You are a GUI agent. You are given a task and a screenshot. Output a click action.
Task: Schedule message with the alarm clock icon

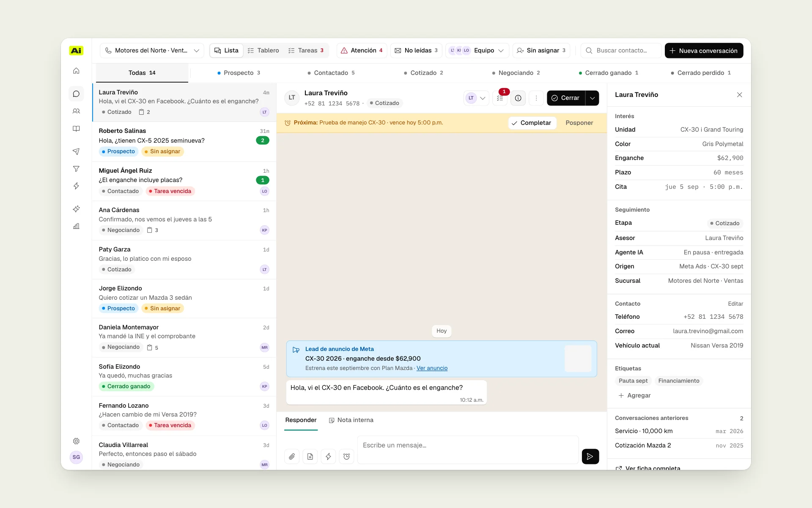pos(346,456)
